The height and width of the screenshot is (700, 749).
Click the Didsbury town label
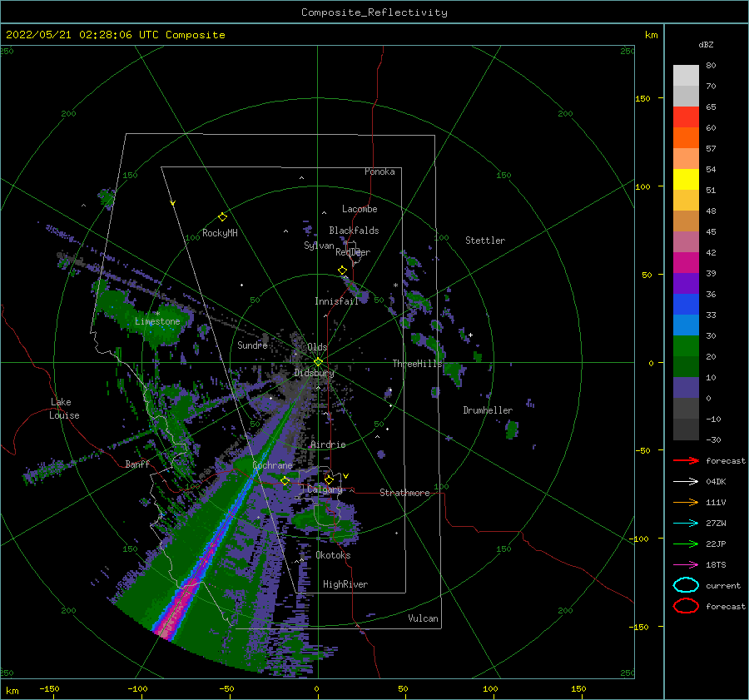[314, 373]
